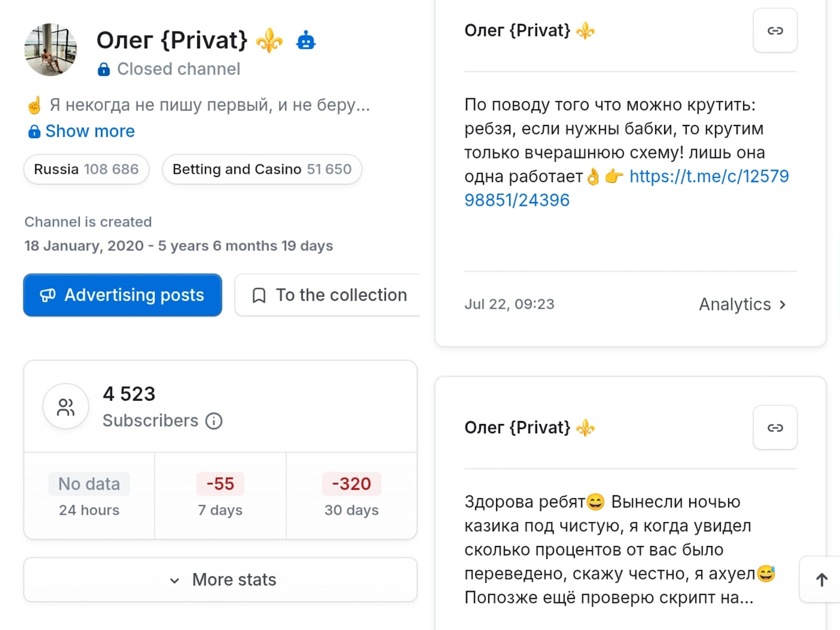Click the 30 days subscriber change cell
The height and width of the screenshot is (630, 840).
(351, 496)
